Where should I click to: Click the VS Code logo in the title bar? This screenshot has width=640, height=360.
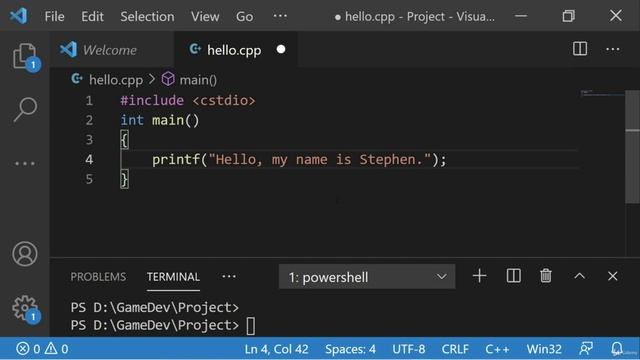coord(18,16)
